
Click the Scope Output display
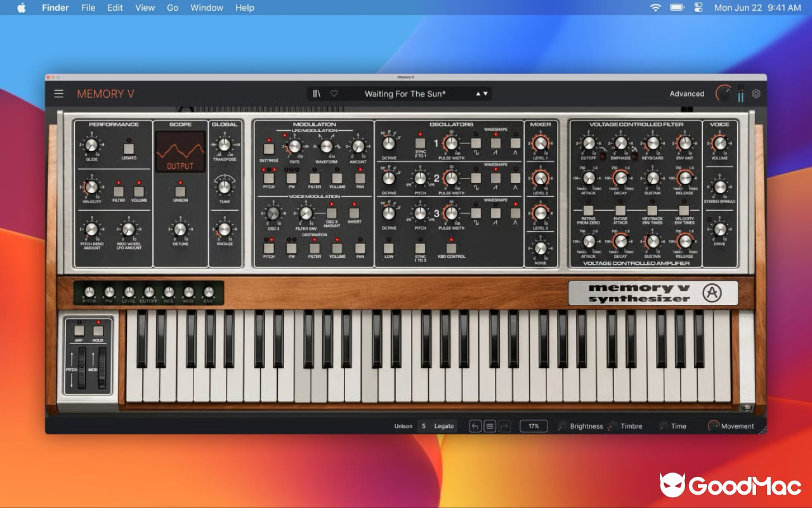pyautogui.click(x=180, y=152)
